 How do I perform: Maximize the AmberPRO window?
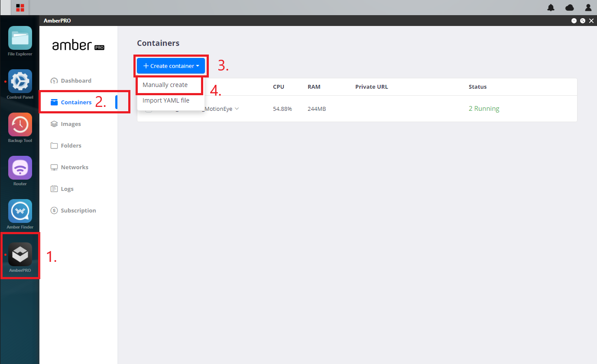click(583, 21)
